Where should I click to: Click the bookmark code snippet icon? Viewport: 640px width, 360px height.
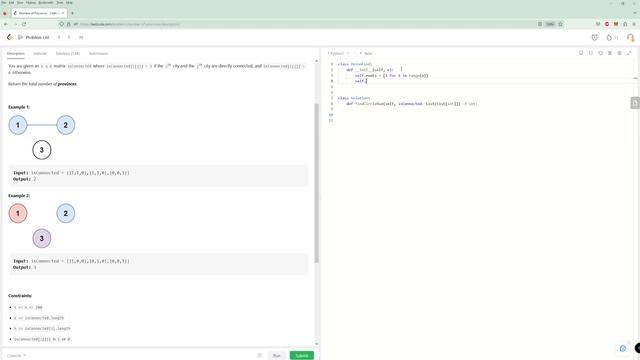coord(581,53)
